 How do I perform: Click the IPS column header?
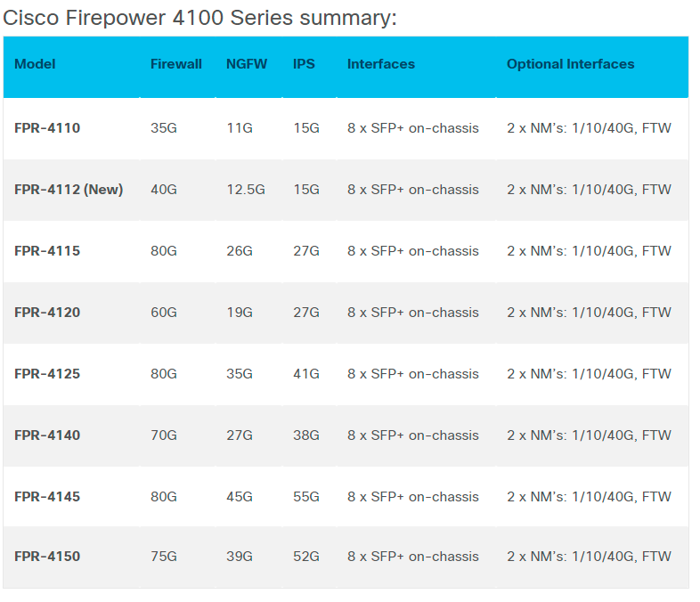point(304,64)
